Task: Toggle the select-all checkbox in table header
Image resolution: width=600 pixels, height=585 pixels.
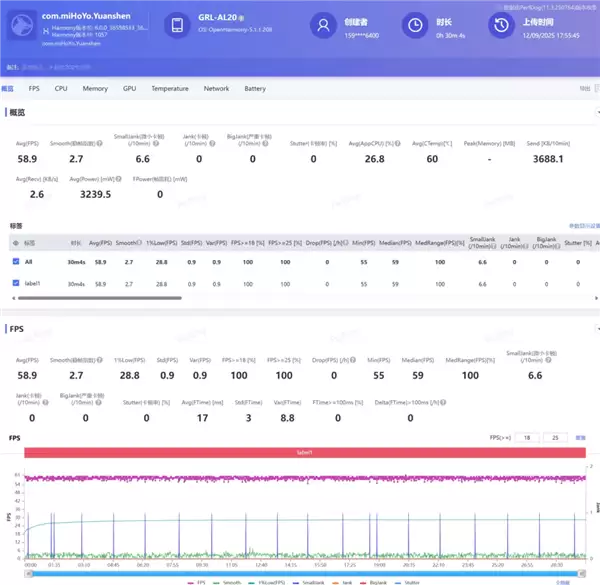Action: 15,242
